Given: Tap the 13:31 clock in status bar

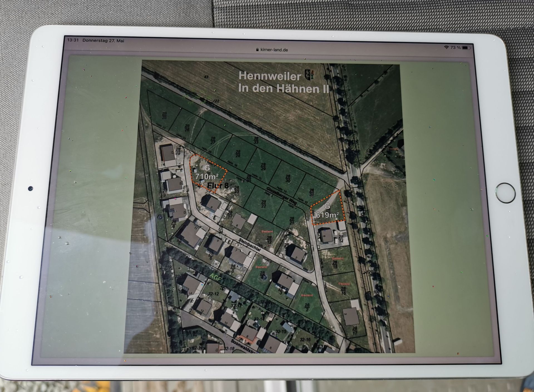Looking at the screenshot, I should click(73, 40).
